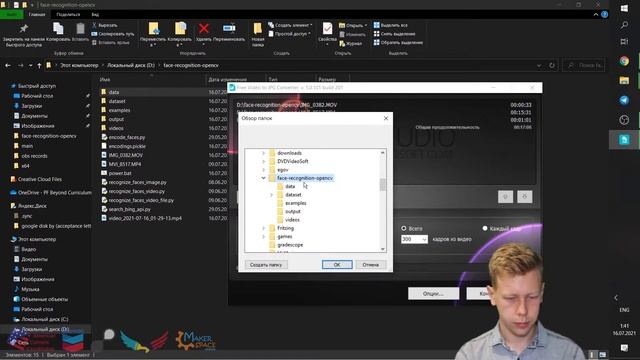Move selected video down in converter list

[x=525, y=197]
